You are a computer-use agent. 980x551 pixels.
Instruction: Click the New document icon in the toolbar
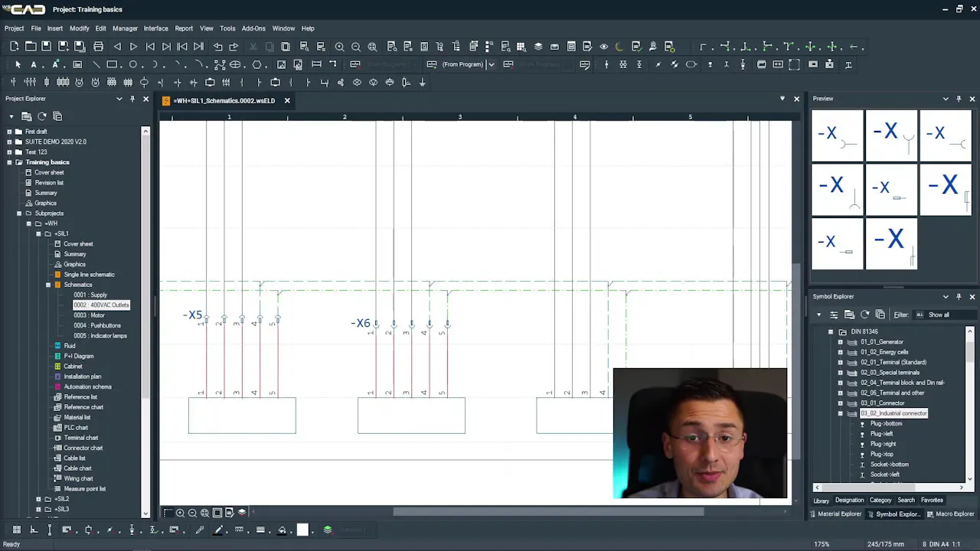(x=15, y=47)
